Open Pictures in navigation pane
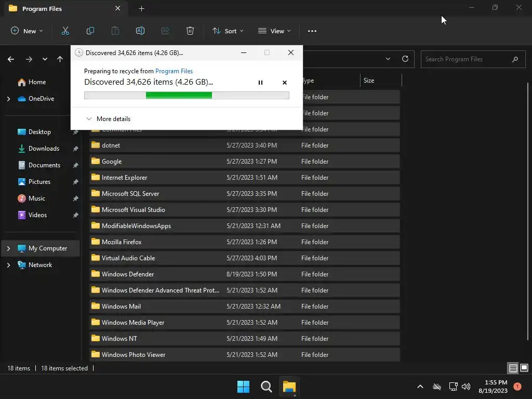The image size is (532, 399). click(x=34, y=182)
